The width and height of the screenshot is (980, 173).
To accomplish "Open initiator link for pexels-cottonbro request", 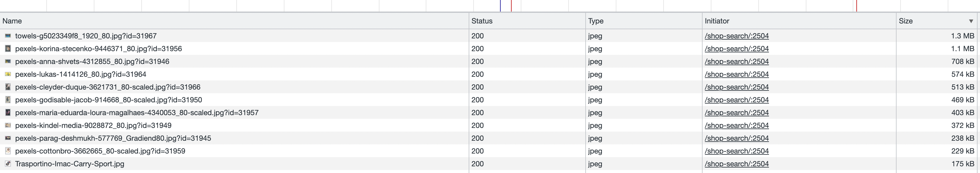I will click(736, 151).
